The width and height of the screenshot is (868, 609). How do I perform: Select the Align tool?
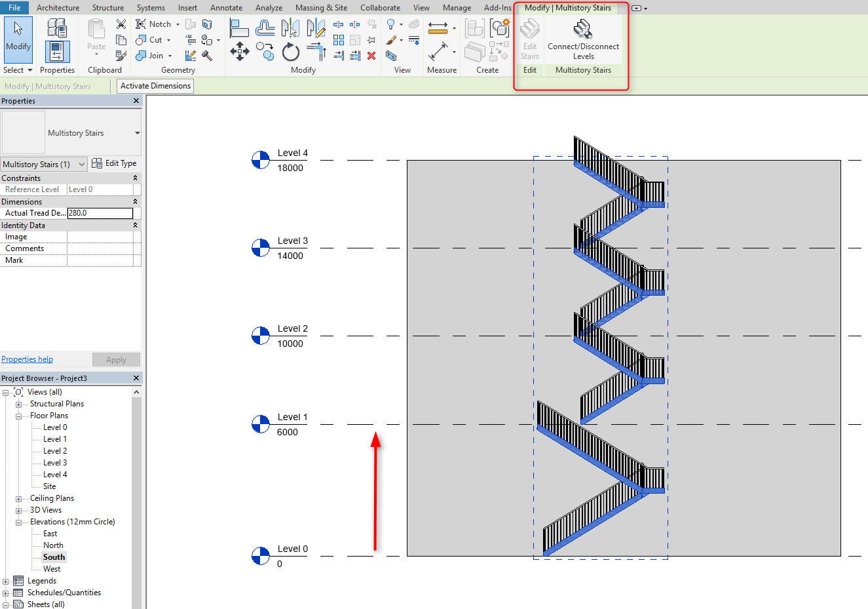239,28
